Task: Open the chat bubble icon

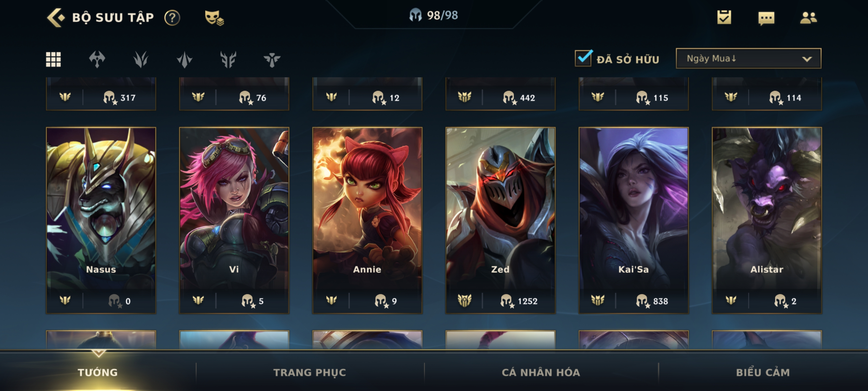Action: (766, 18)
